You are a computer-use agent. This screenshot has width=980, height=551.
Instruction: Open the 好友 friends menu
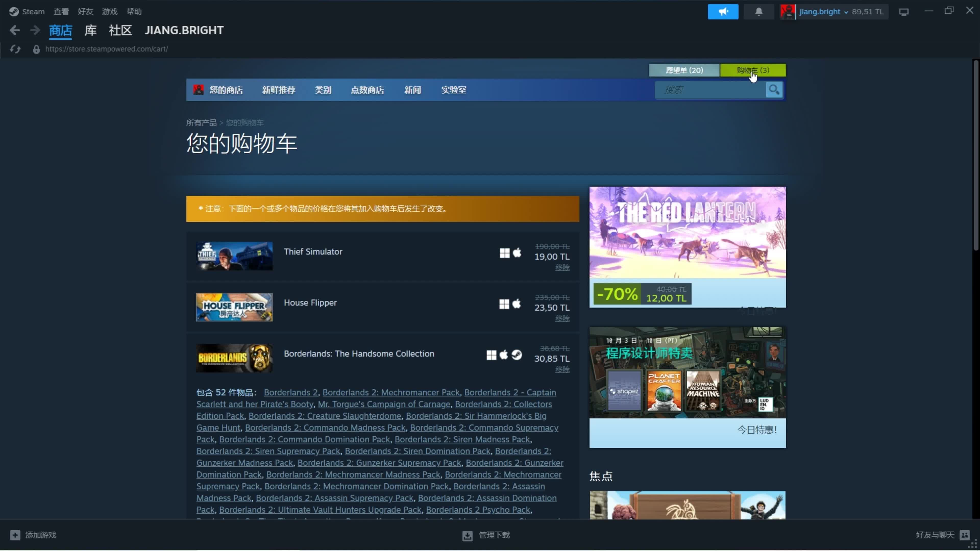85,12
